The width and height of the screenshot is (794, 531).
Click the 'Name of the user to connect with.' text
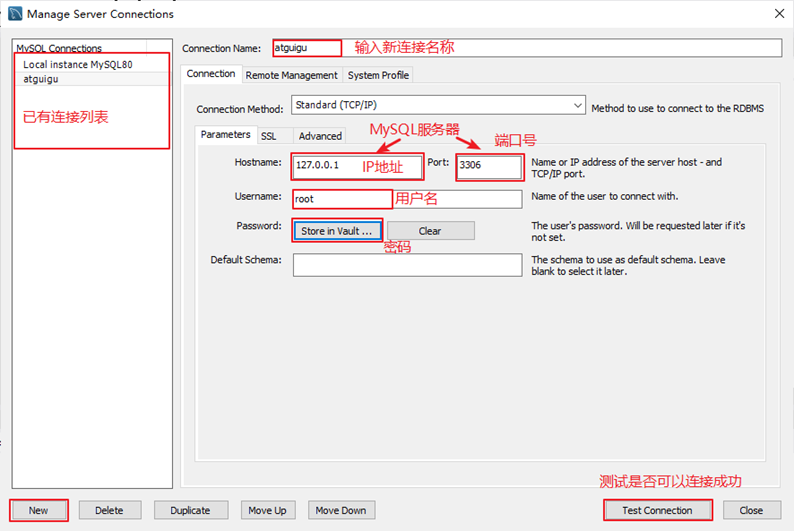(x=605, y=196)
